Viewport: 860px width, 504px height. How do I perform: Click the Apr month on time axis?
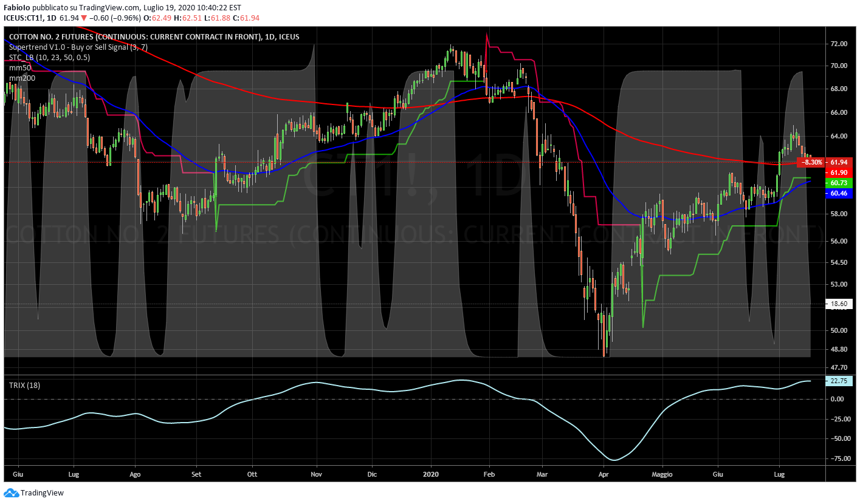[x=604, y=474]
